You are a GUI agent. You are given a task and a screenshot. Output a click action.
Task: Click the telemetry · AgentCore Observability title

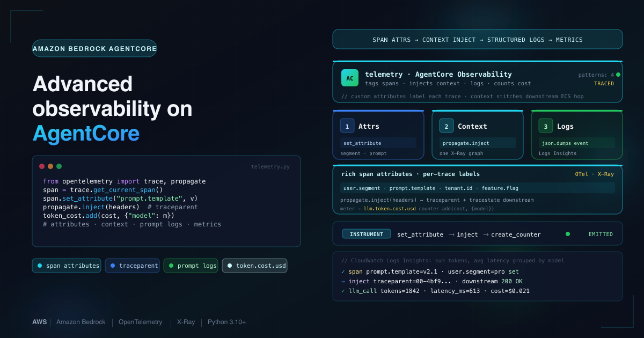[x=438, y=75]
